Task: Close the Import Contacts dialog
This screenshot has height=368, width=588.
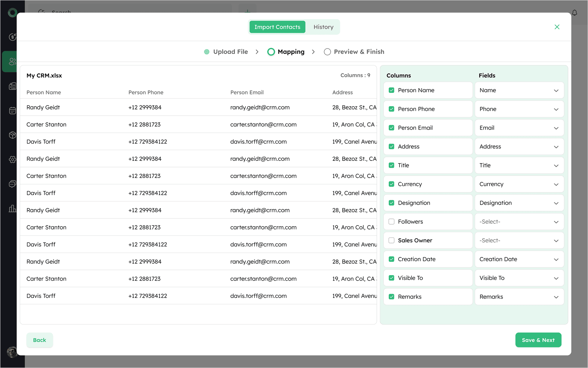Action: pos(557,27)
